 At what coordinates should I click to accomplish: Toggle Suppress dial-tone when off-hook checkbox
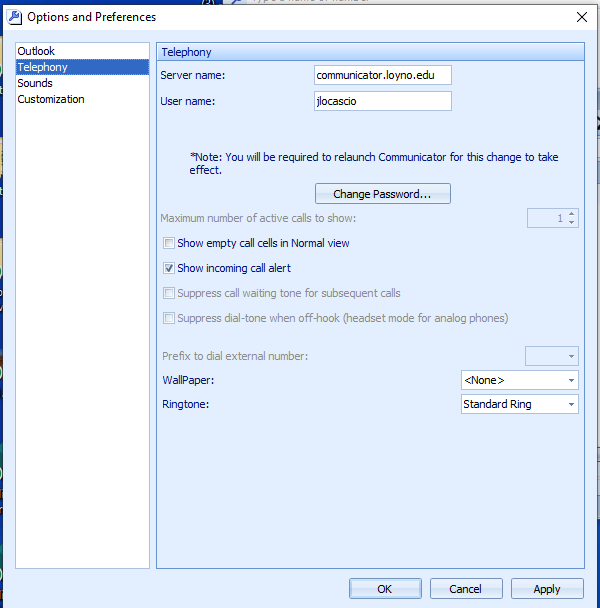coord(169,318)
